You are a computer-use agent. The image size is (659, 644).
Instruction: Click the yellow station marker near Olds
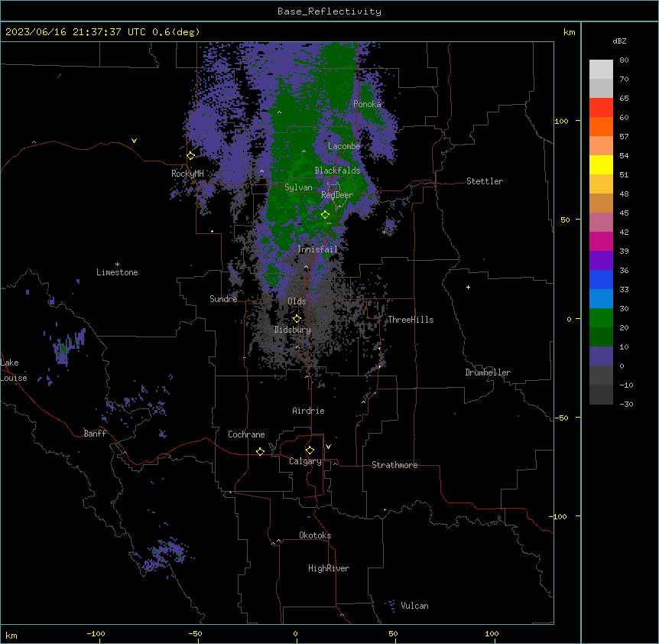coord(297,319)
